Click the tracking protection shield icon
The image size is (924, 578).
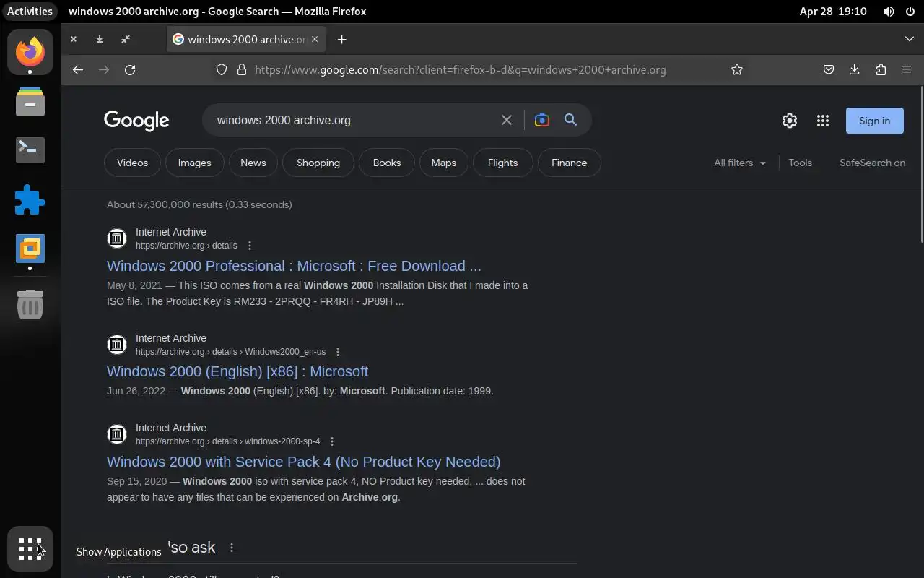click(222, 69)
